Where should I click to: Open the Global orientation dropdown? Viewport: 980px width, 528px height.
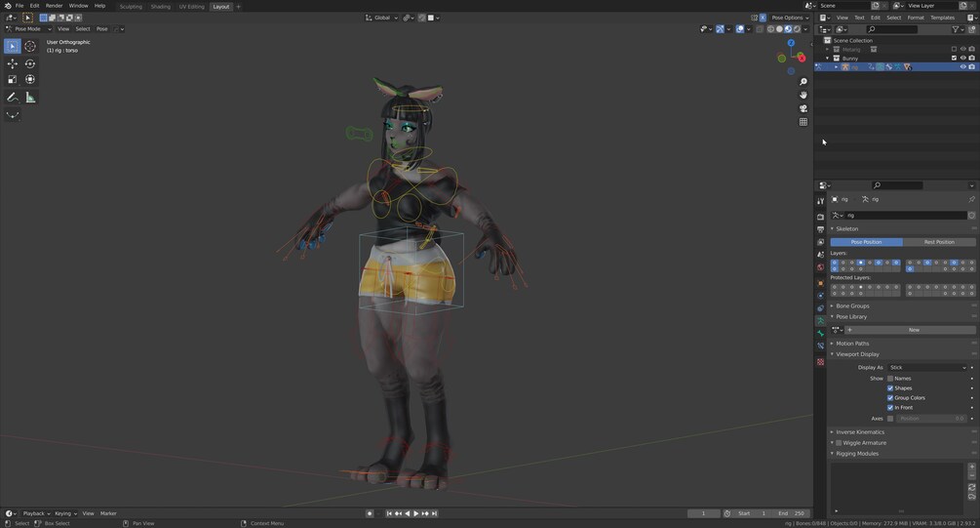click(x=381, y=18)
